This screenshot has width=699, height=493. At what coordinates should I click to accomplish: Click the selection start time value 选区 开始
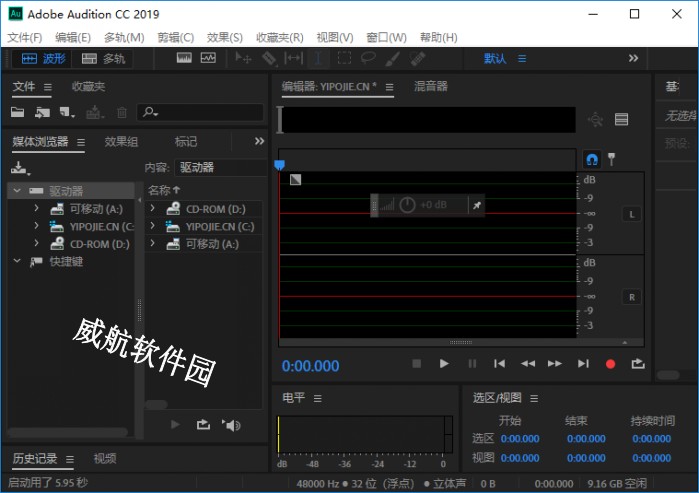(520, 439)
